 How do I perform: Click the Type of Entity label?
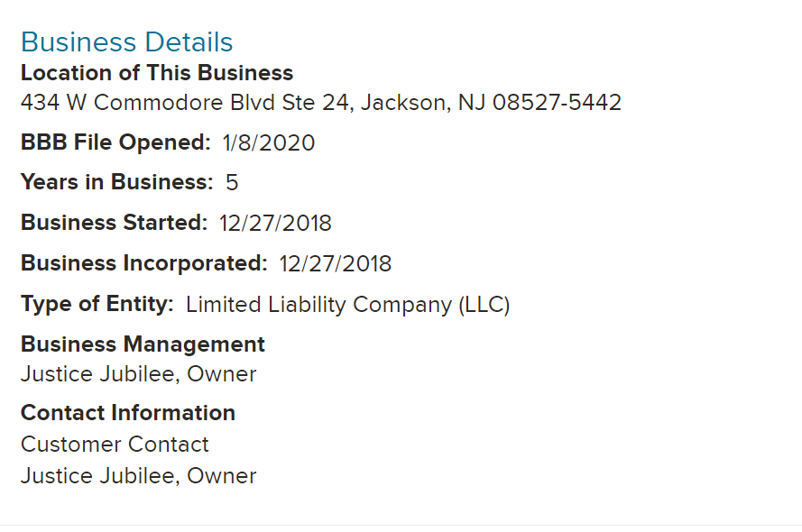point(97,304)
